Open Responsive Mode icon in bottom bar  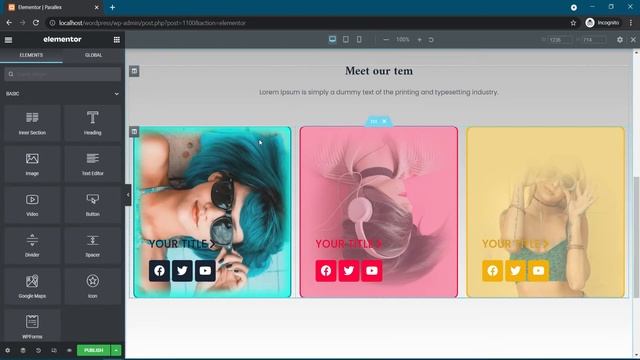point(54,350)
